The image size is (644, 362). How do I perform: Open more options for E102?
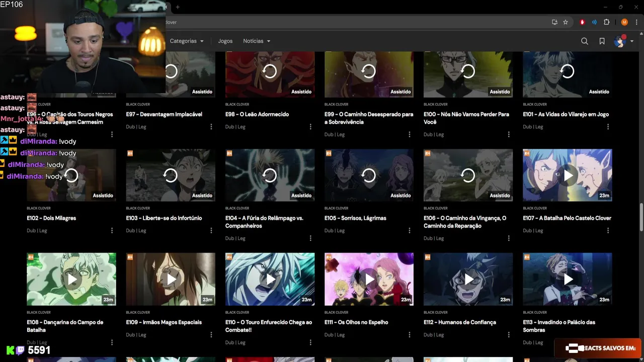[x=112, y=230]
